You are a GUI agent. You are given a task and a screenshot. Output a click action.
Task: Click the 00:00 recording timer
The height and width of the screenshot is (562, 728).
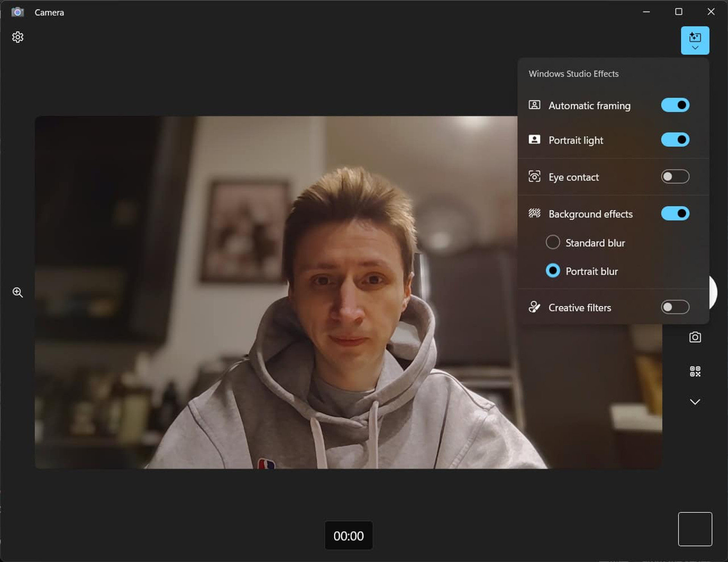(x=348, y=535)
